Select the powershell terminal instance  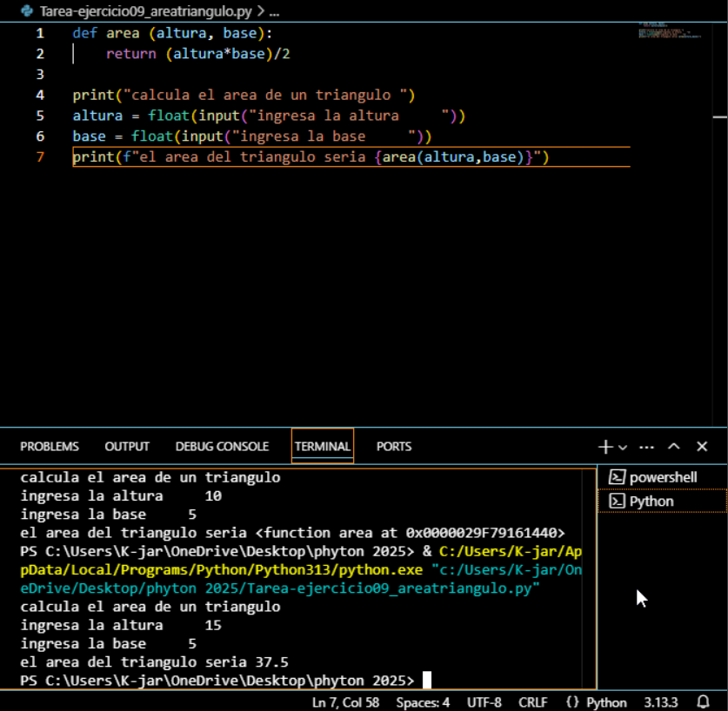tap(663, 477)
